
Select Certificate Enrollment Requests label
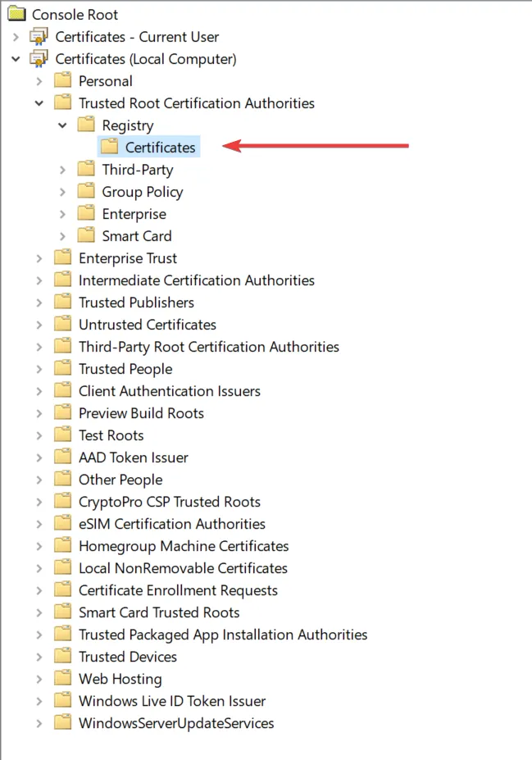point(179,590)
